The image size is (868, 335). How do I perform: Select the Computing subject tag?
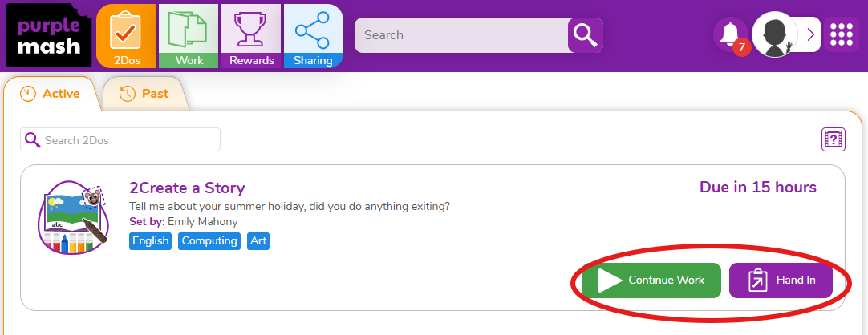click(x=209, y=241)
